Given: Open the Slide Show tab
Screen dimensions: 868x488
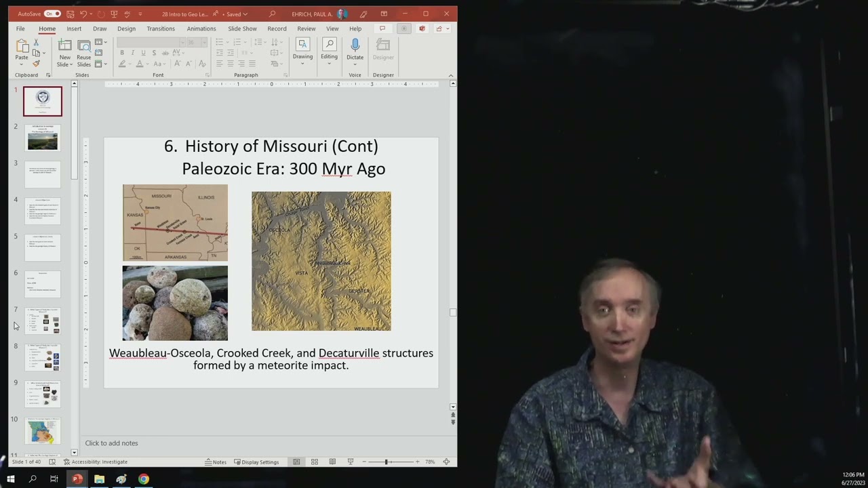Looking at the screenshot, I should tap(242, 28).
